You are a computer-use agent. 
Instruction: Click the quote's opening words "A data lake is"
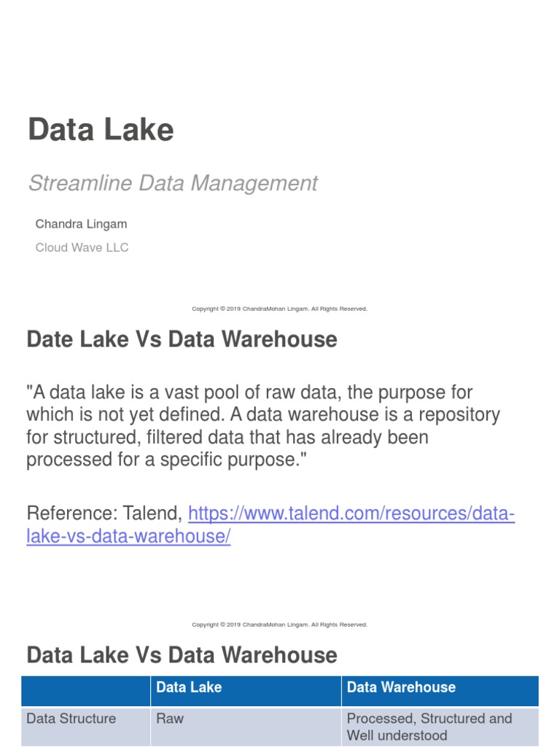(76, 393)
